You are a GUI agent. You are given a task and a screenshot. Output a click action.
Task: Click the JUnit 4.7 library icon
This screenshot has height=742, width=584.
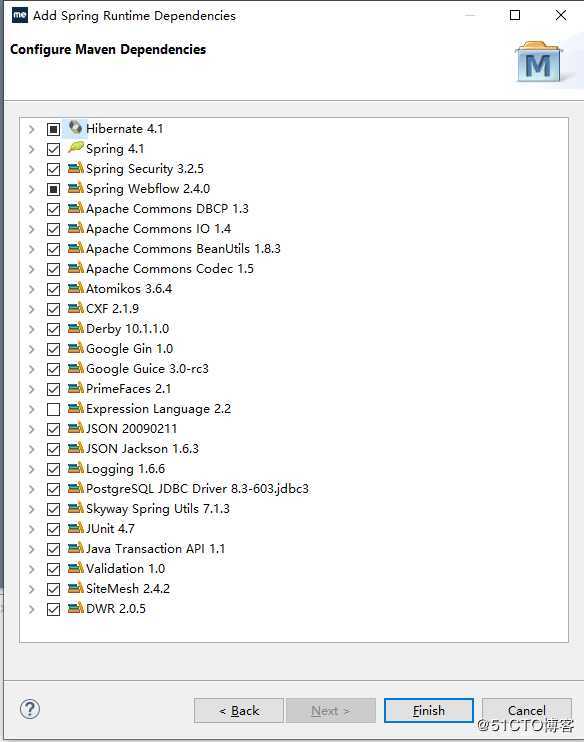pos(75,528)
